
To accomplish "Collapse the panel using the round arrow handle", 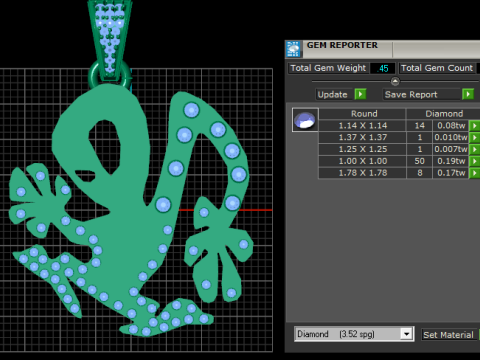I will [x=395, y=81].
